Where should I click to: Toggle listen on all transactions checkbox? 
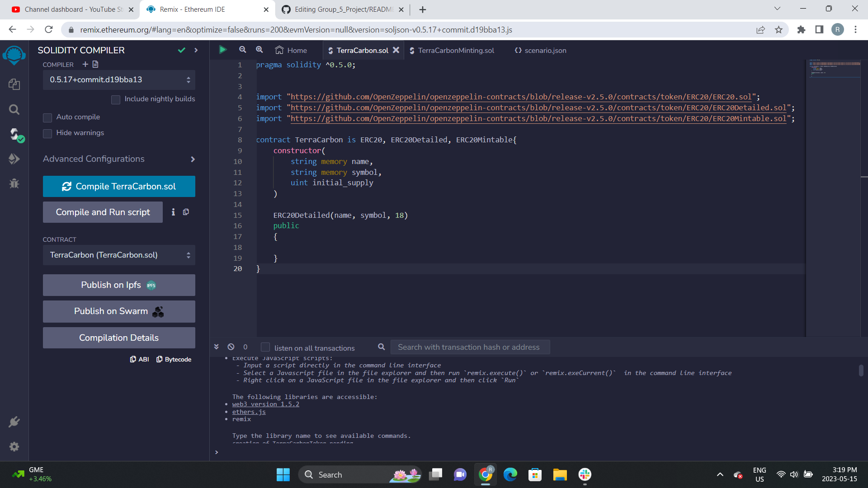(x=265, y=347)
